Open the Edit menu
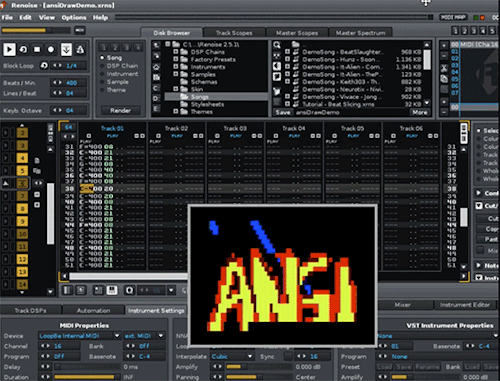The height and width of the screenshot is (381, 500). click(x=25, y=18)
